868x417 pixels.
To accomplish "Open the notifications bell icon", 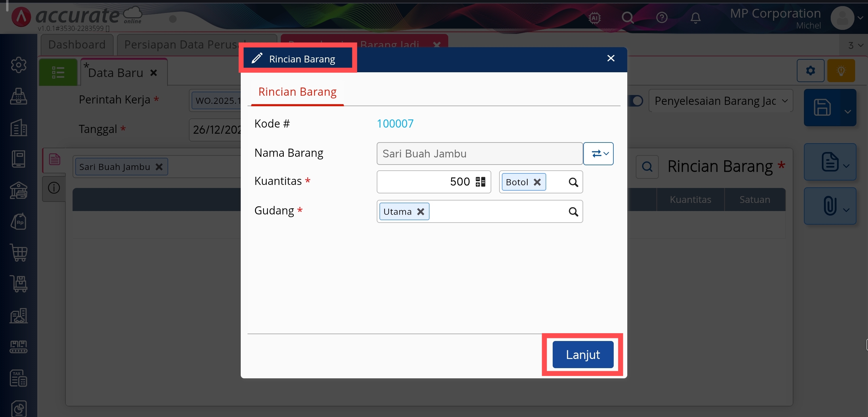I will pyautogui.click(x=695, y=17).
